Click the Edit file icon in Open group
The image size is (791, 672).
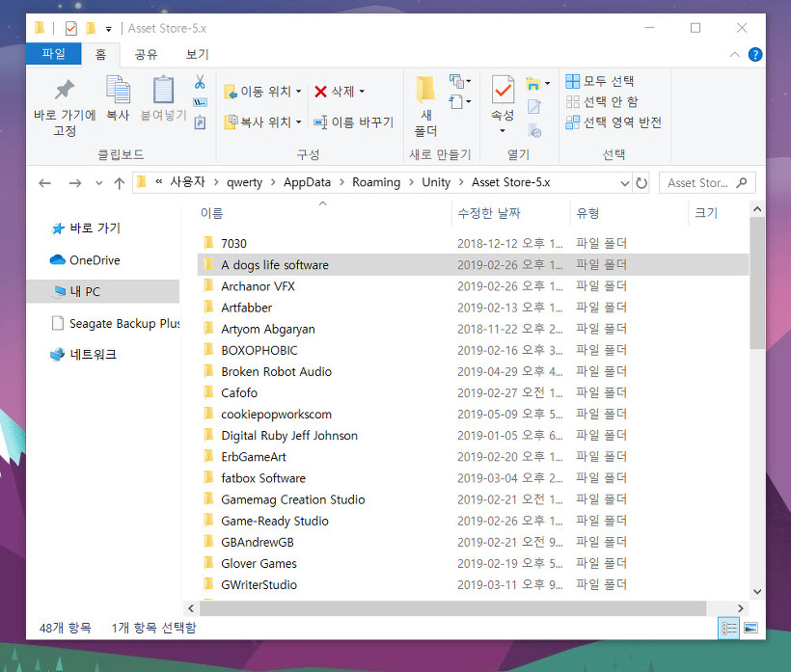click(x=533, y=106)
